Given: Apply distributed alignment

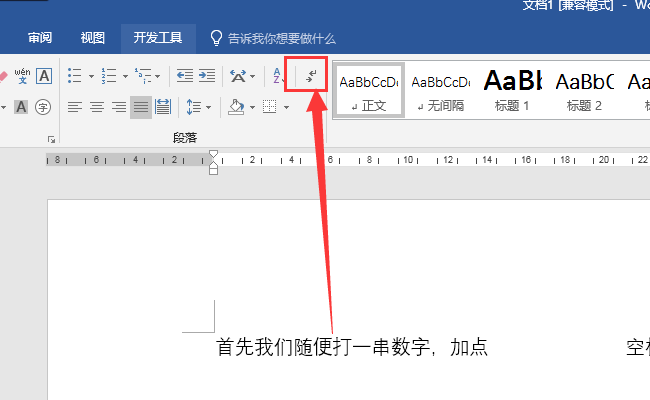Looking at the screenshot, I should coord(163,107).
